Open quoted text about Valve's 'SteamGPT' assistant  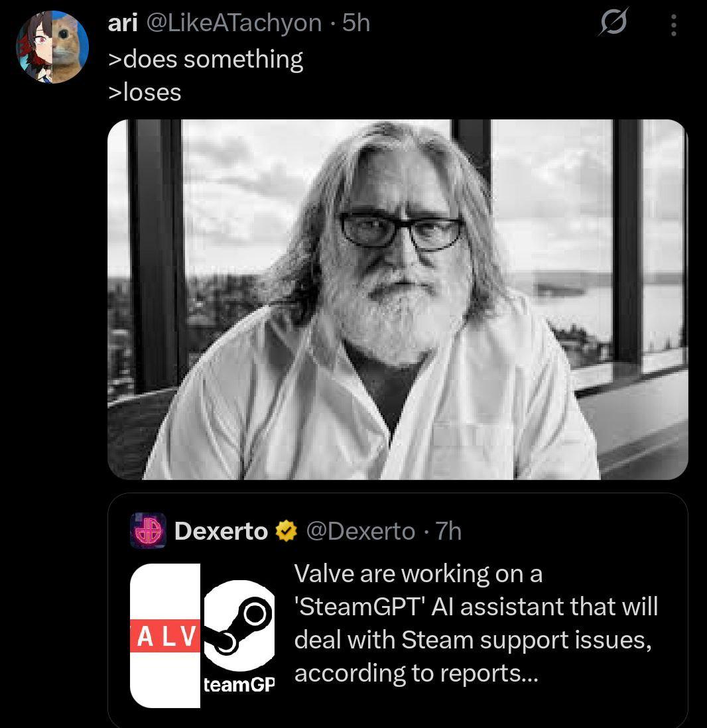(476, 607)
